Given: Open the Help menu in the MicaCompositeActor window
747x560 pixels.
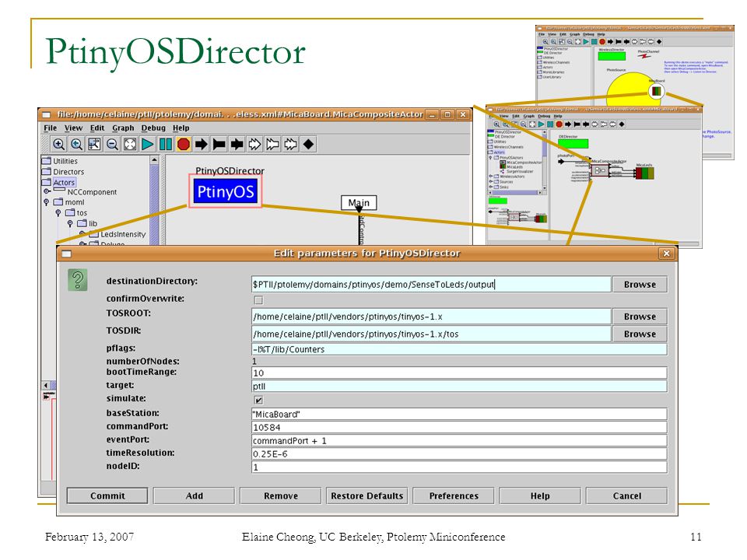Looking at the screenshot, I should tap(181, 128).
